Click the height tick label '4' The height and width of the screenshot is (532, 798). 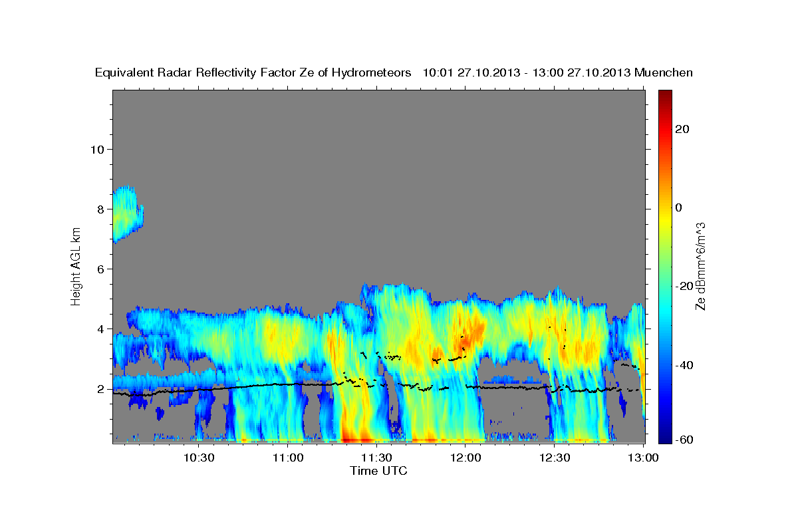tap(100, 329)
